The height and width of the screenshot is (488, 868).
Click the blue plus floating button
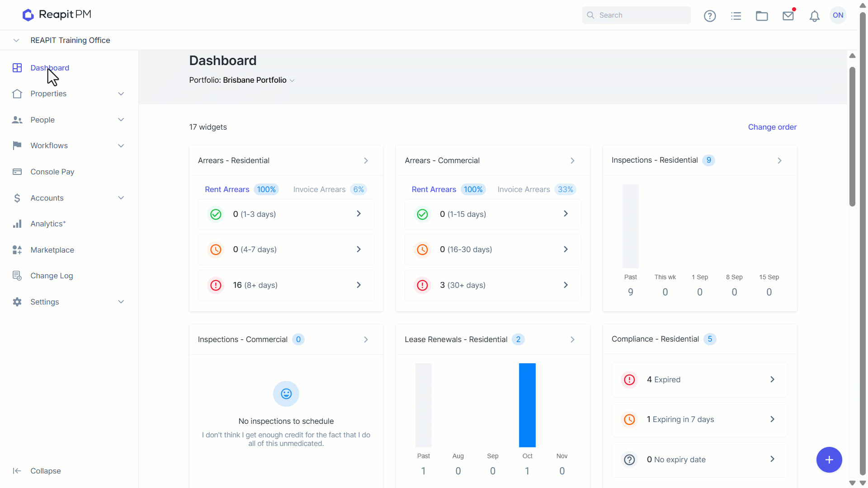click(x=829, y=460)
